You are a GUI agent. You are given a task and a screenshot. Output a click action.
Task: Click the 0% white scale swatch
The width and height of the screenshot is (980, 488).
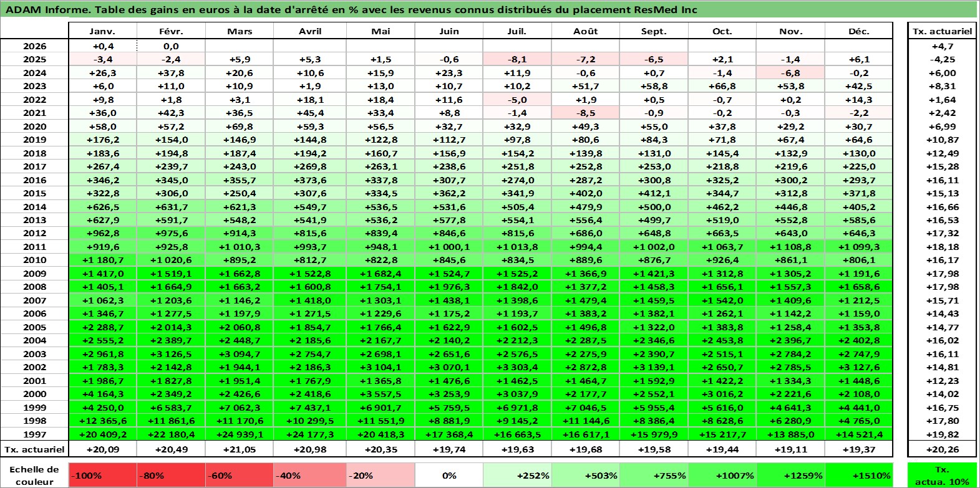(449, 476)
